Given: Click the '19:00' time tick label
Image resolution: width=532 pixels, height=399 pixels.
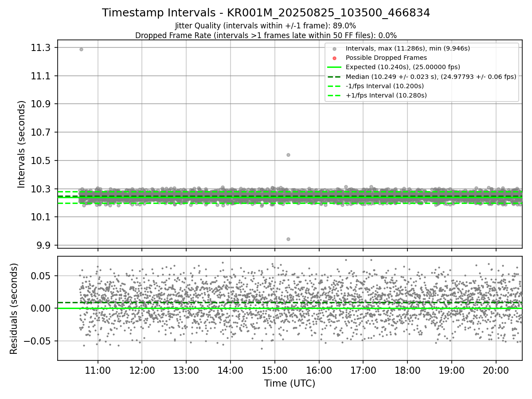Looking at the screenshot, I should click(452, 370).
